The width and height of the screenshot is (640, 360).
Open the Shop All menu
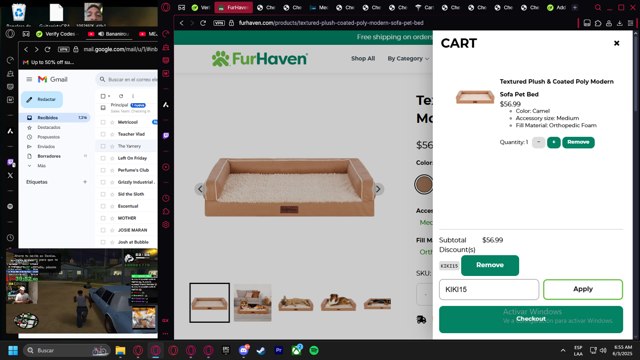pyautogui.click(x=363, y=58)
